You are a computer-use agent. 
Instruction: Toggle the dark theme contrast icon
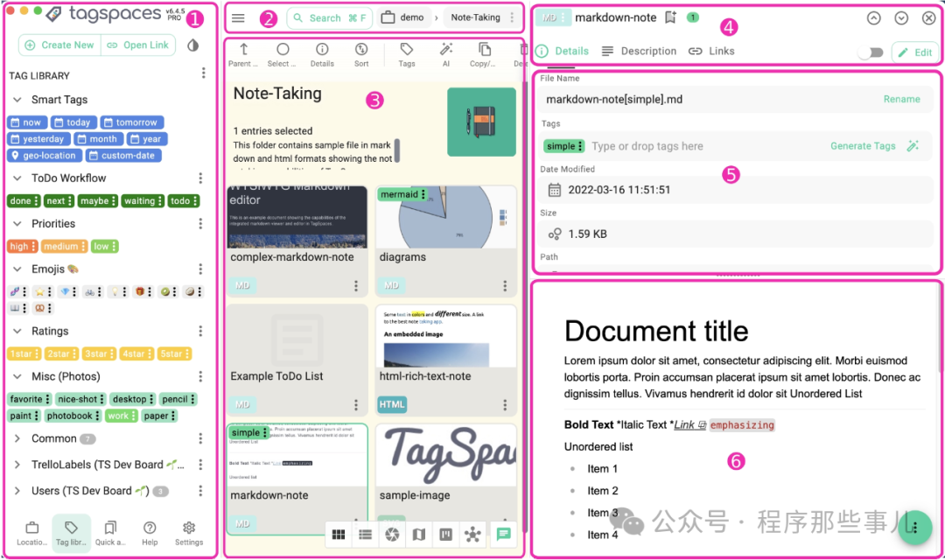point(192,45)
